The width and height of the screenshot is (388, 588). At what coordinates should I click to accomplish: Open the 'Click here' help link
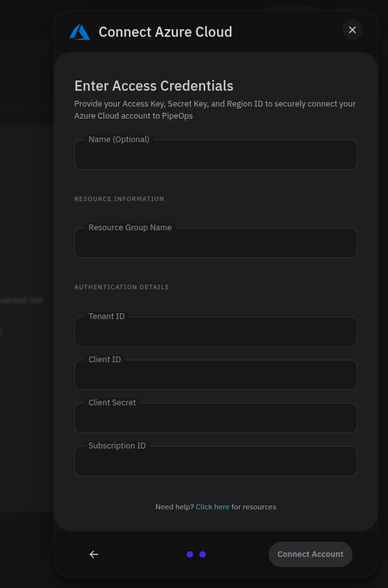[x=213, y=507]
